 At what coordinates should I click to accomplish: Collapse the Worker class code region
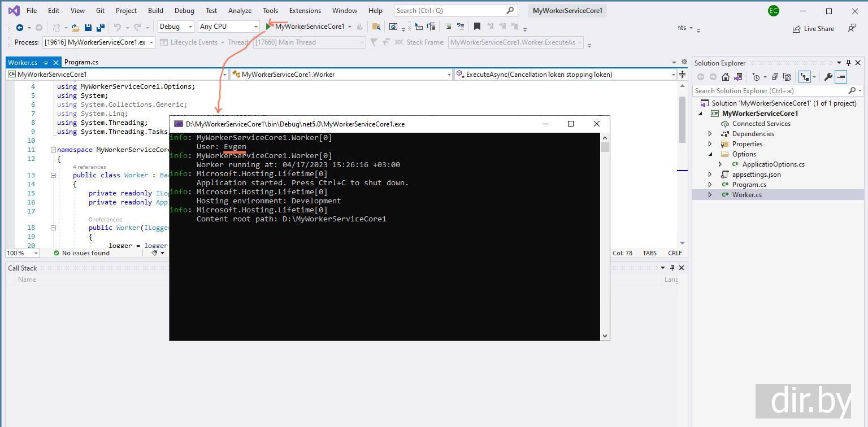[54, 175]
